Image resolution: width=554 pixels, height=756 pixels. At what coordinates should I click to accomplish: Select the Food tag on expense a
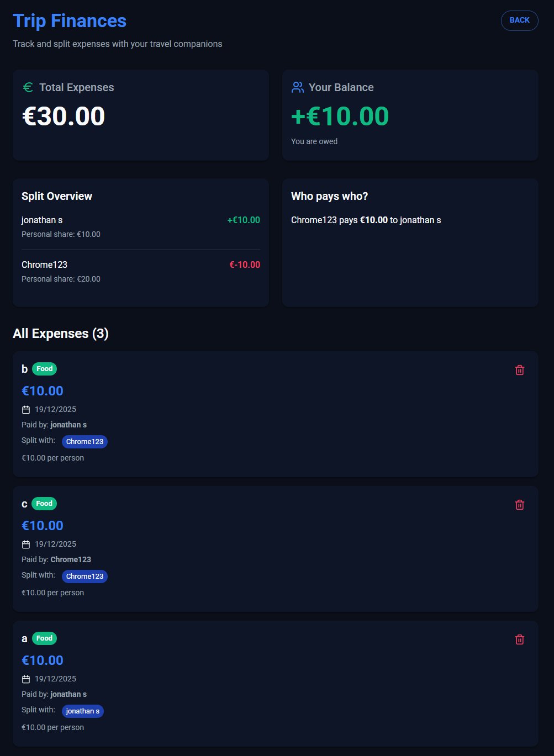pyautogui.click(x=44, y=638)
